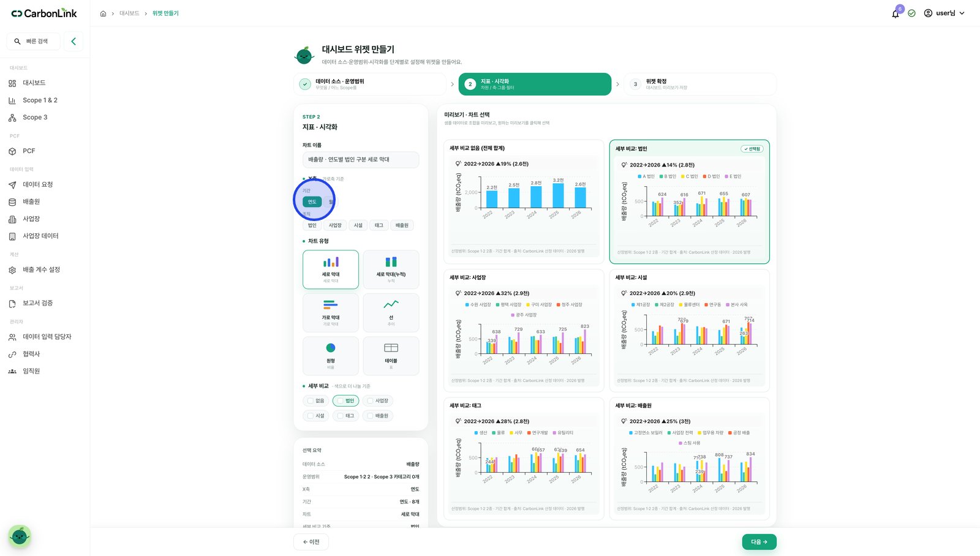Check the 없음 option under 세부 비교
Image resolution: width=980 pixels, height=556 pixels.
click(x=316, y=400)
